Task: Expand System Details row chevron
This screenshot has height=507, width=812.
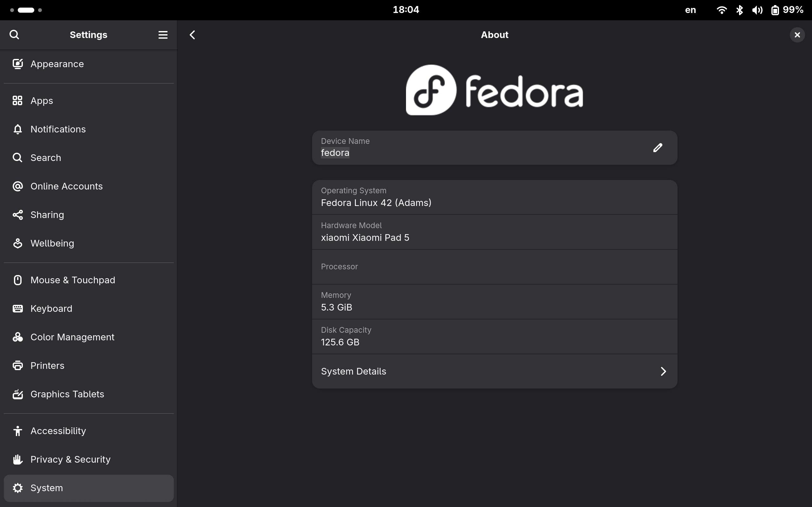Action: (x=663, y=371)
